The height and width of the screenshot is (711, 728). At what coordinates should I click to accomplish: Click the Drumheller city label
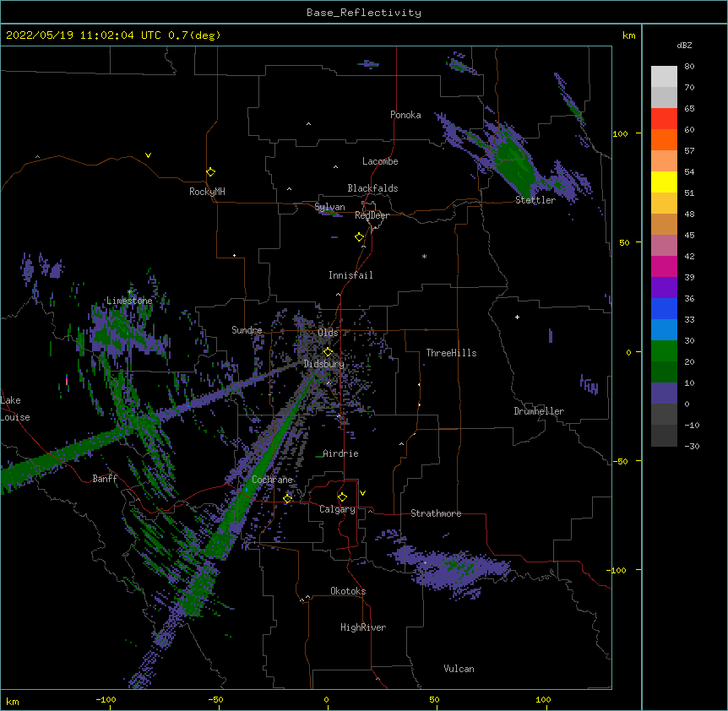(x=539, y=411)
